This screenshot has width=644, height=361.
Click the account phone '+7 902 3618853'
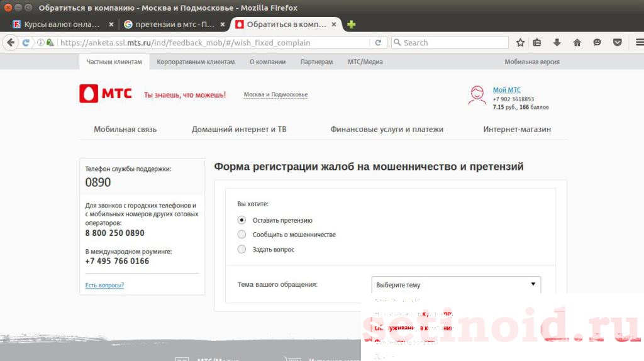[513, 99]
